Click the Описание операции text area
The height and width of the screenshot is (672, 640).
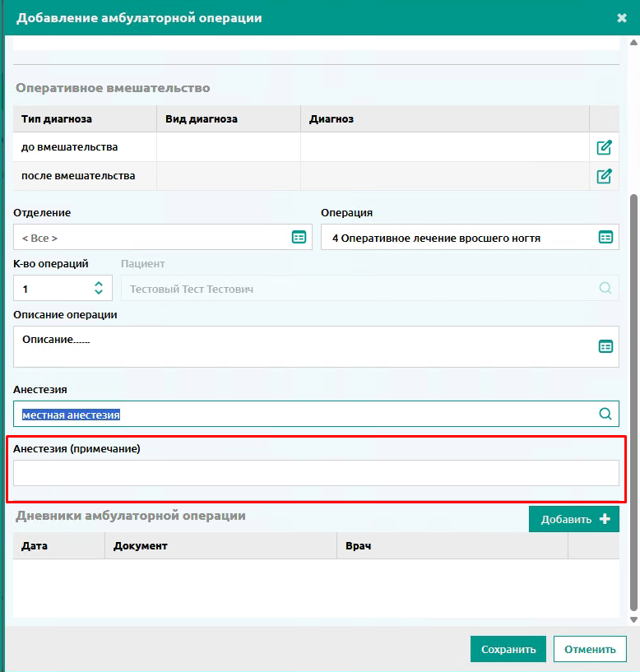tap(316, 347)
